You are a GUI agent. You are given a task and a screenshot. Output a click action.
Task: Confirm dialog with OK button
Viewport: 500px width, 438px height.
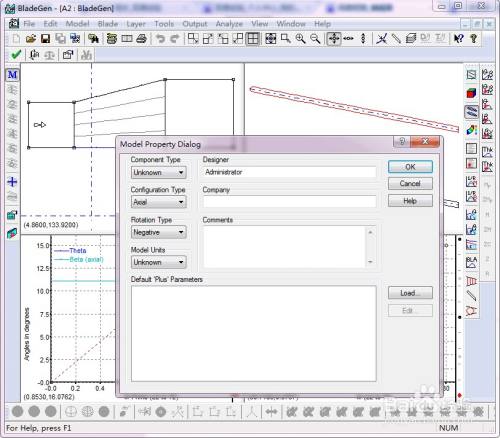[x=410, y=167]
